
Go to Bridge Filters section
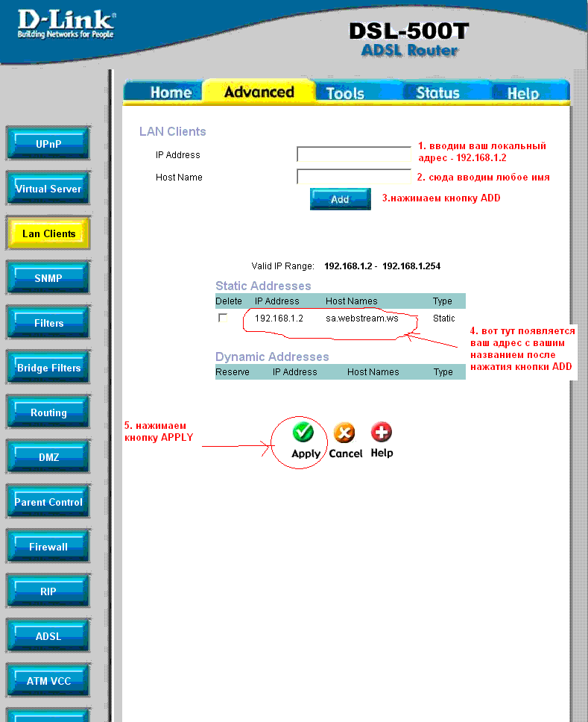tap(48, 368)
